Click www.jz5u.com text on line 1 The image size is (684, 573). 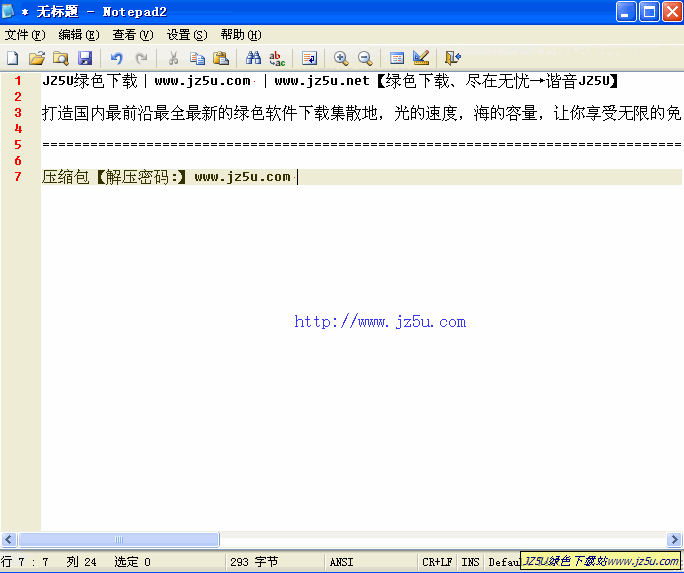[202, 81]
